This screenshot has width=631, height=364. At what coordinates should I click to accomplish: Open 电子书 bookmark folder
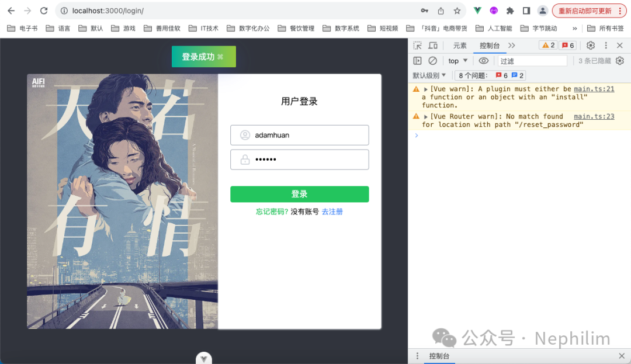coord(23,28)
